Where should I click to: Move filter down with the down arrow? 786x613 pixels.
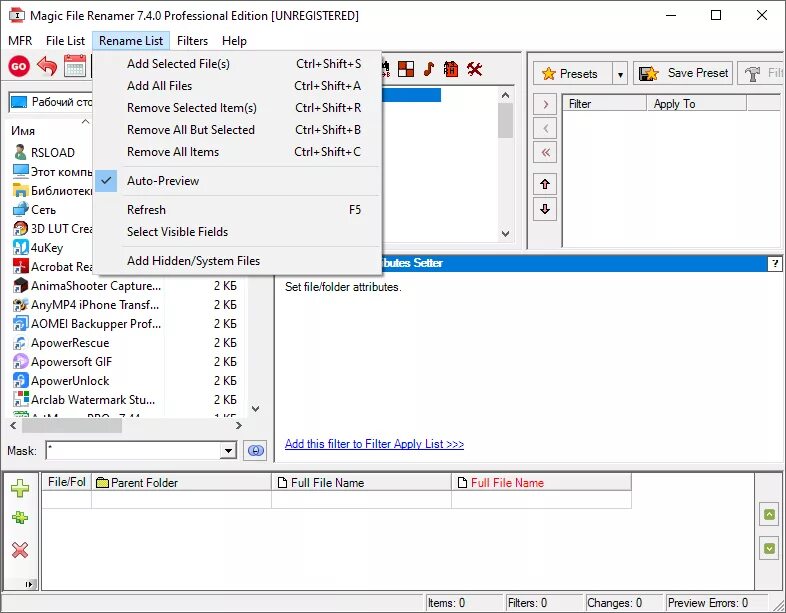coord(545,209)
